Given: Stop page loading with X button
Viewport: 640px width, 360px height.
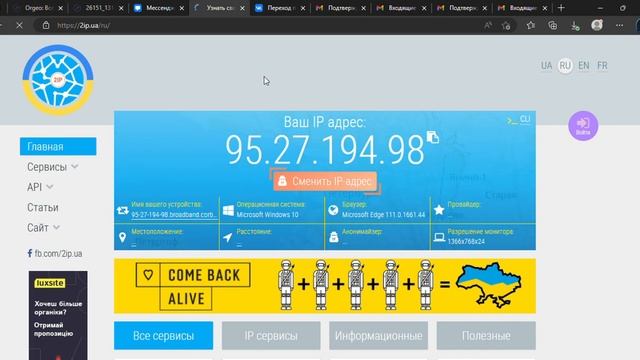Looking at the screenshot, I should 19,25.
